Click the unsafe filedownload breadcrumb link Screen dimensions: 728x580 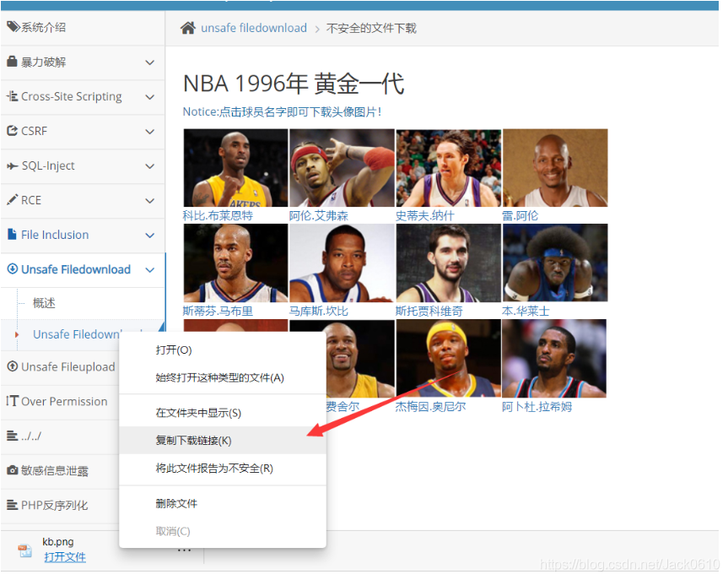(x=253, y=28)
